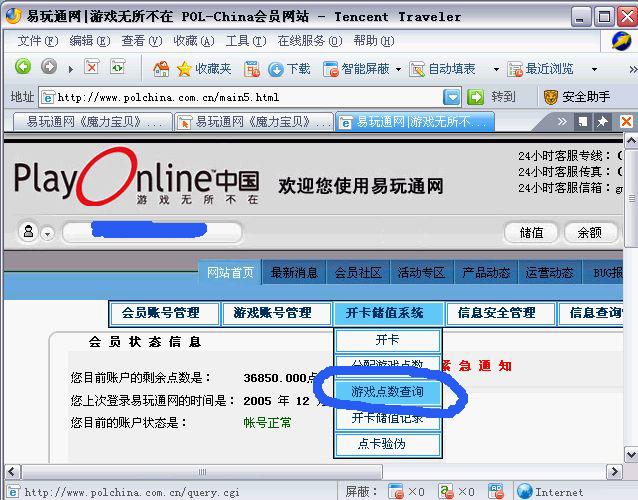Click the new tab square icon in tab bar
Viewport: 638px width, 500px height.
583,121
